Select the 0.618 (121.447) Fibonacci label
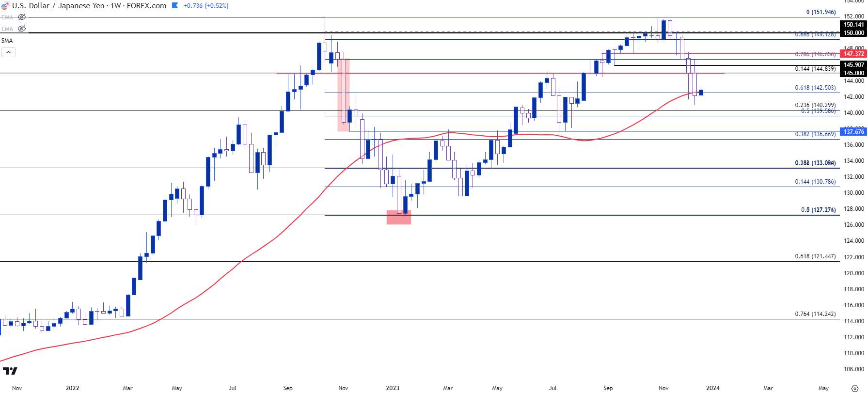The width and height of the screenshot is (868, 394). click(x=815, y=256)
